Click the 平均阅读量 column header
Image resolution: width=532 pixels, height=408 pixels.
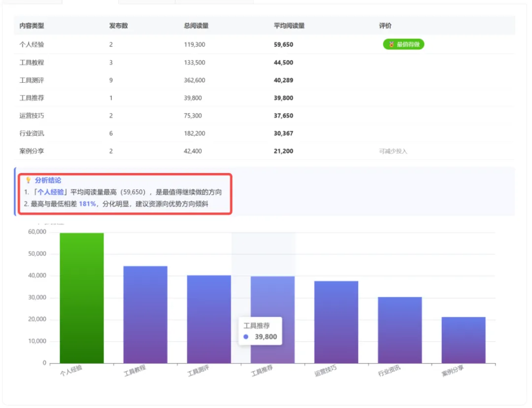point(289,26)
